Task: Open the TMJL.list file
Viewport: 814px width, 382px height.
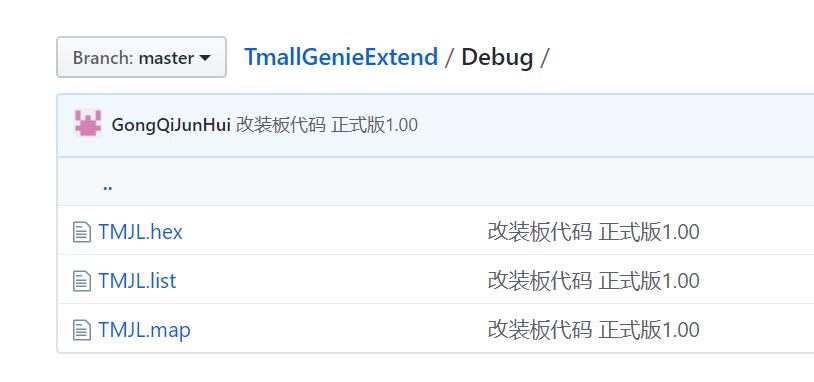Action: click(x=138, y=281)
